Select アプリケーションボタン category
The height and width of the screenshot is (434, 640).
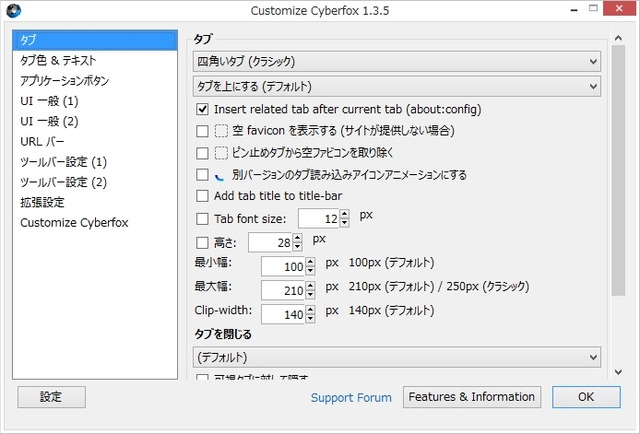point(95,81)
